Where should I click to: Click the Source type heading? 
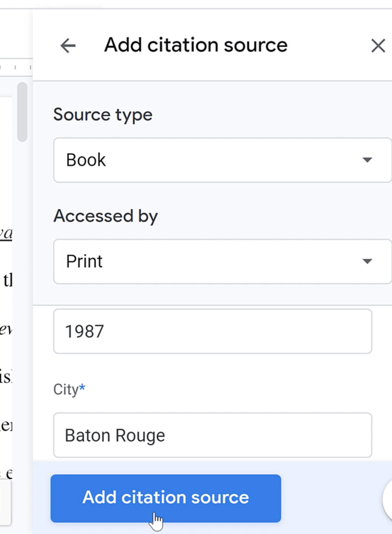point(103,114)
